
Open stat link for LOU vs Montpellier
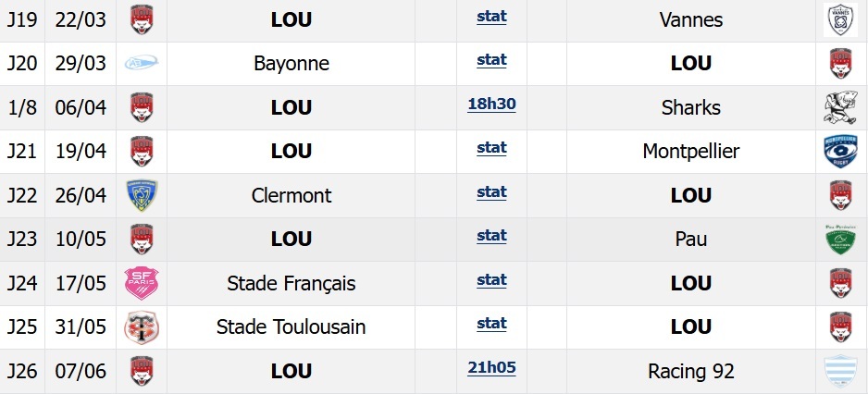click(491, 148)
